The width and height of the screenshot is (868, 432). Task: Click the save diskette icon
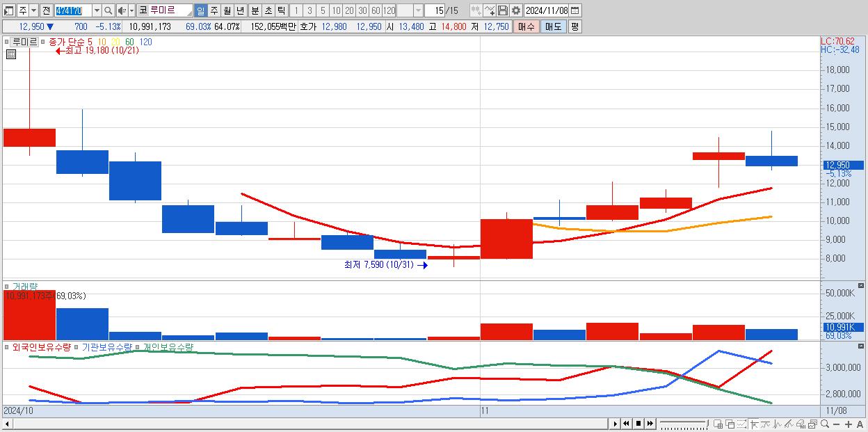(x=502, y=10)
